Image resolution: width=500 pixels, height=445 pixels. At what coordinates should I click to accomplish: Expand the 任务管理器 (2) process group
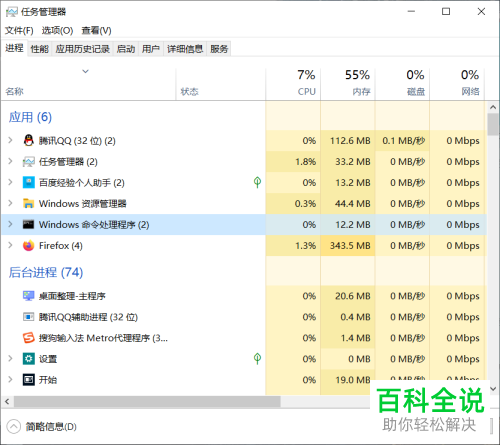click(10, 162)
